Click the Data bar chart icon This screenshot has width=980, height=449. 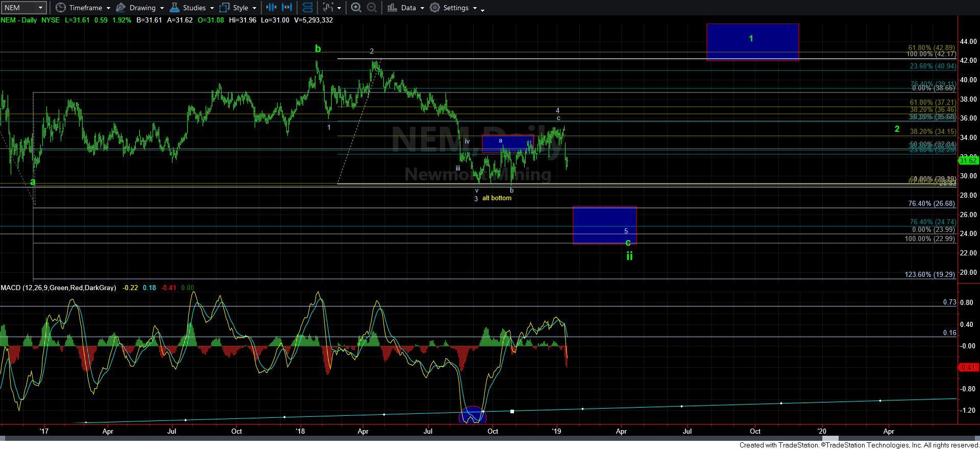click(x=392, y=8)
